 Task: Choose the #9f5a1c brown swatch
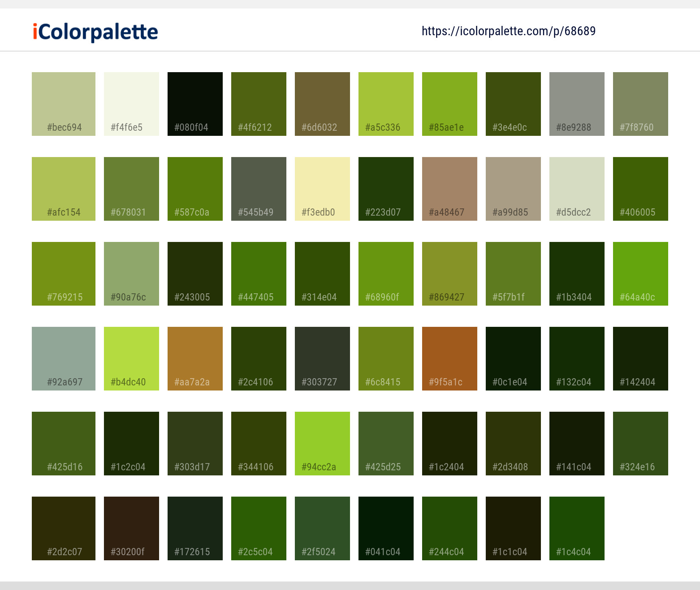pos(450,359)
